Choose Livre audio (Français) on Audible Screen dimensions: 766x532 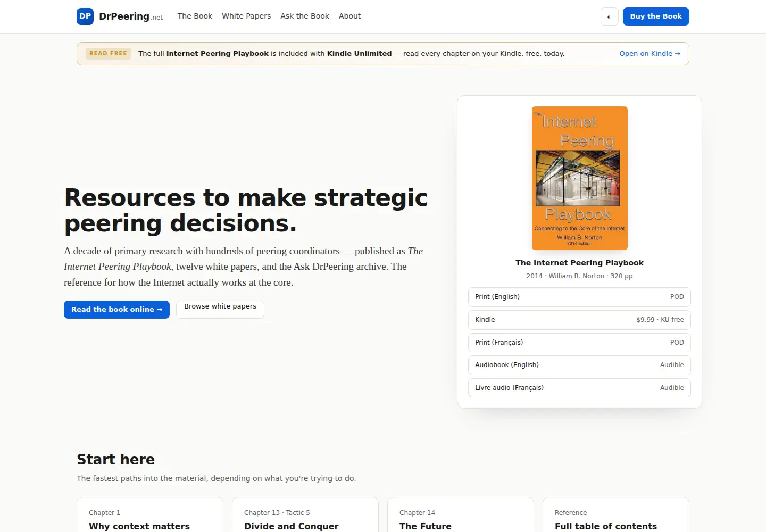(579, 388)
